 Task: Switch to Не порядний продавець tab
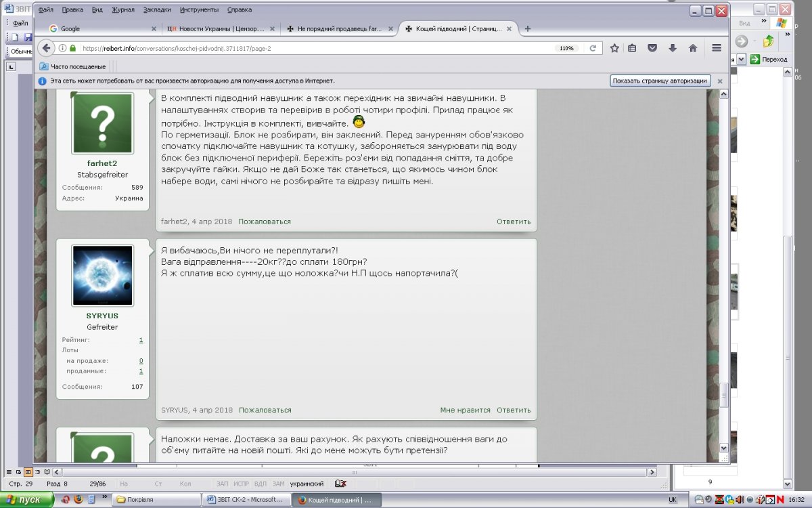339,29
